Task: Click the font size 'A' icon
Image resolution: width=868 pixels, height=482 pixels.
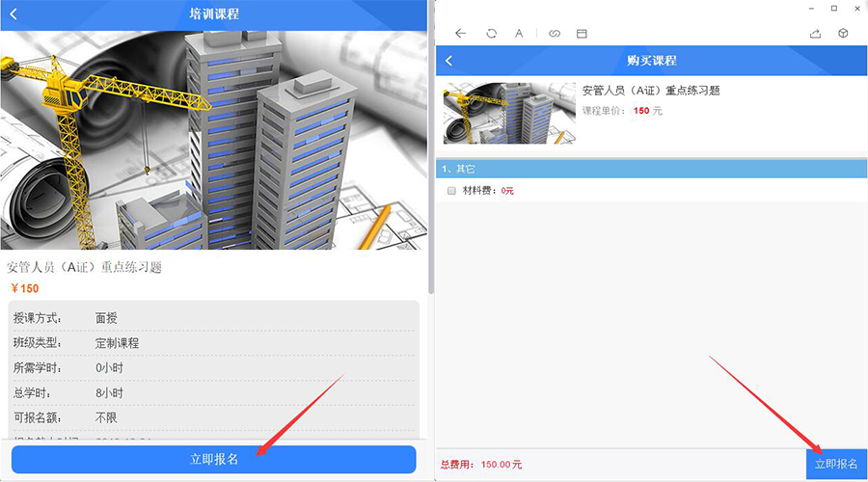Action: coord(519,33)
